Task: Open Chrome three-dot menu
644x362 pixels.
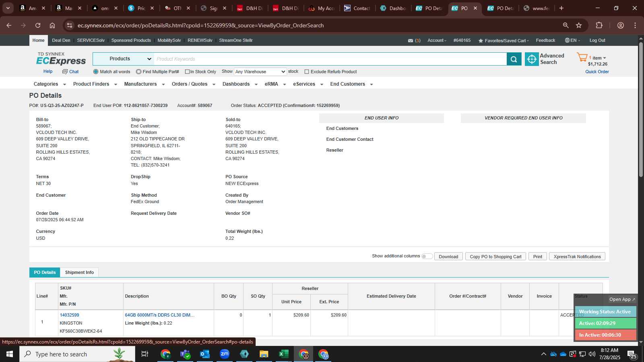Action: (x=635, y=25)
